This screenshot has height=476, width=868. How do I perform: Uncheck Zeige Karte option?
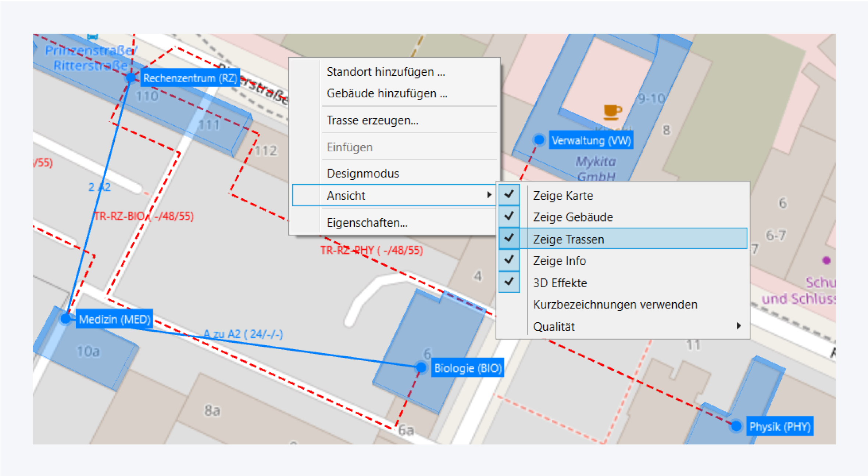coord(562,195)
